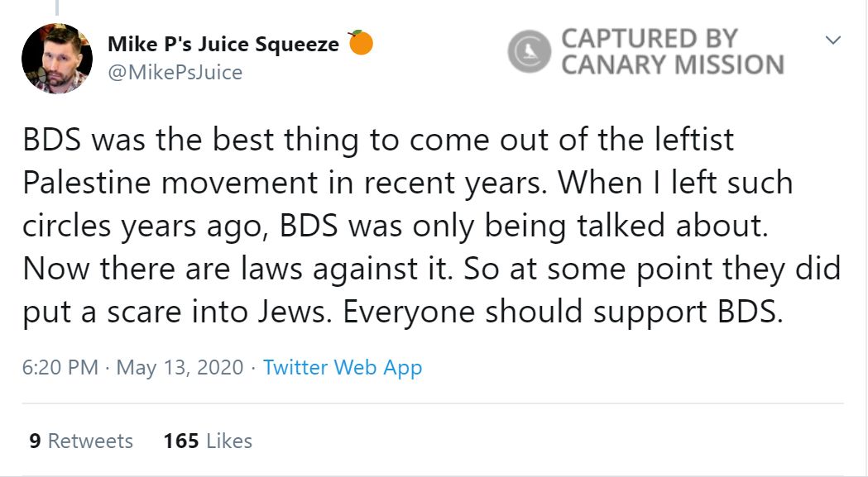Click the Canary Mission bird logo
This screenshot has height=477, width=868.
(528, 51)
